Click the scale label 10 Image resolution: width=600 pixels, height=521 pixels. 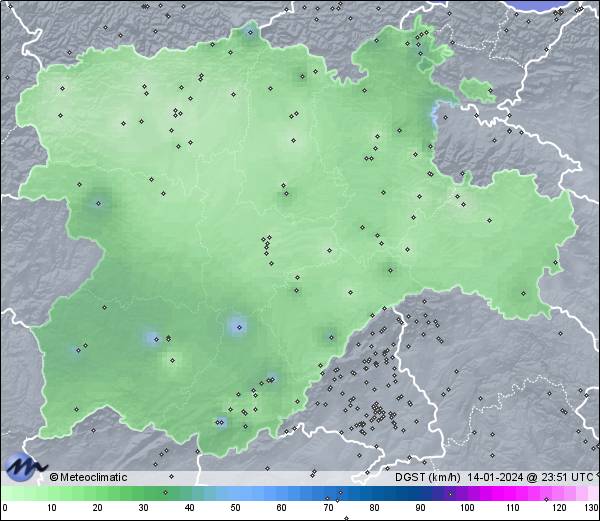click(52, 508)
